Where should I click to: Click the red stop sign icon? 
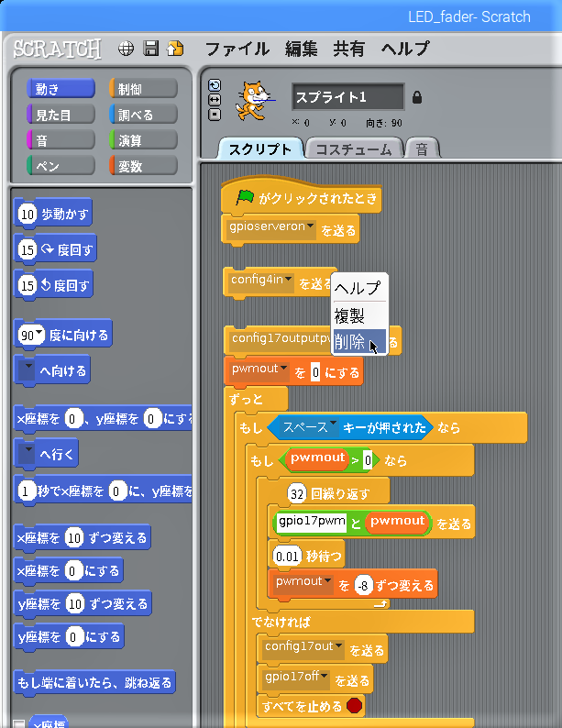355,706
